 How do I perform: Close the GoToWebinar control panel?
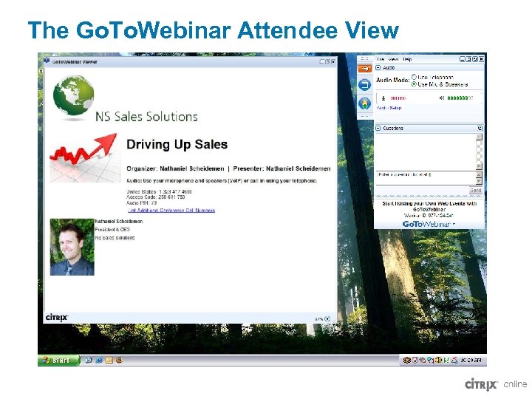click(481, 59)
